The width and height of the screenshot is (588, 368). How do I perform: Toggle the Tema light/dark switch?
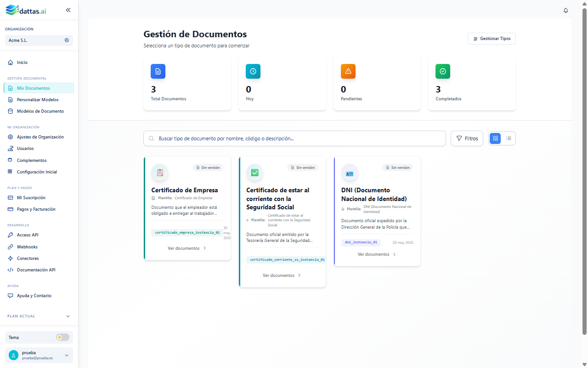tap(62, 337)
